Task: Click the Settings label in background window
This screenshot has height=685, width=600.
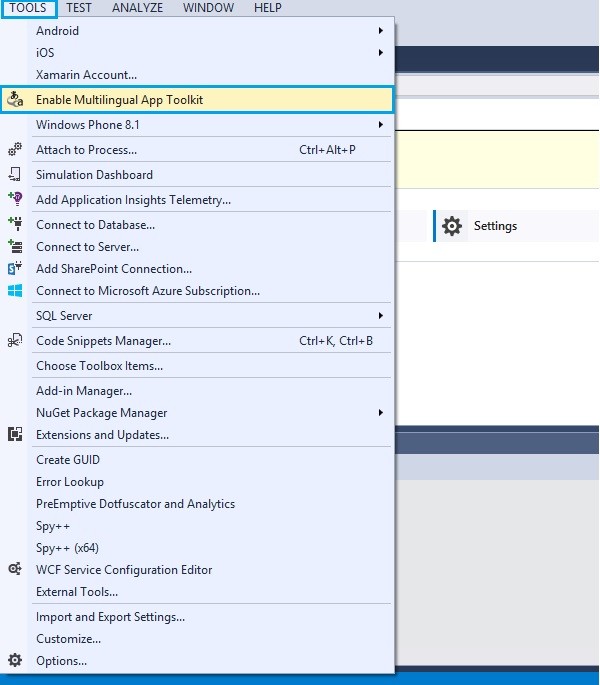Action: (x=495, y=226)
